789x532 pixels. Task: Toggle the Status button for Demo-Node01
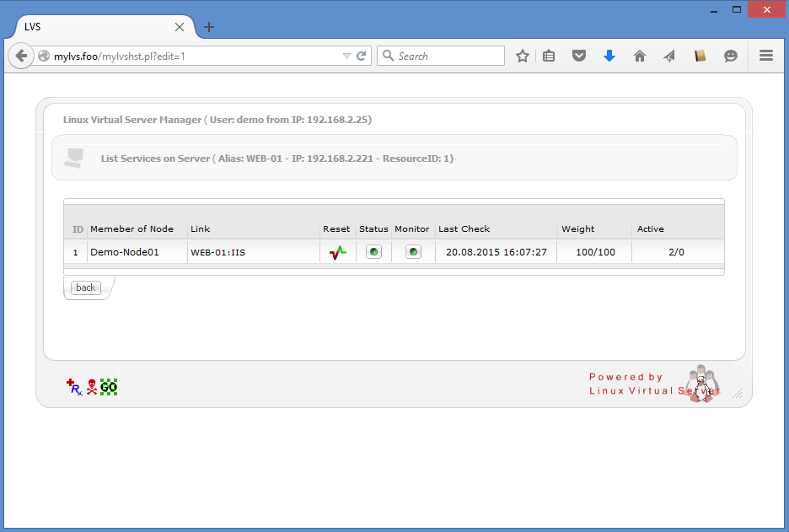coord(373,252)
